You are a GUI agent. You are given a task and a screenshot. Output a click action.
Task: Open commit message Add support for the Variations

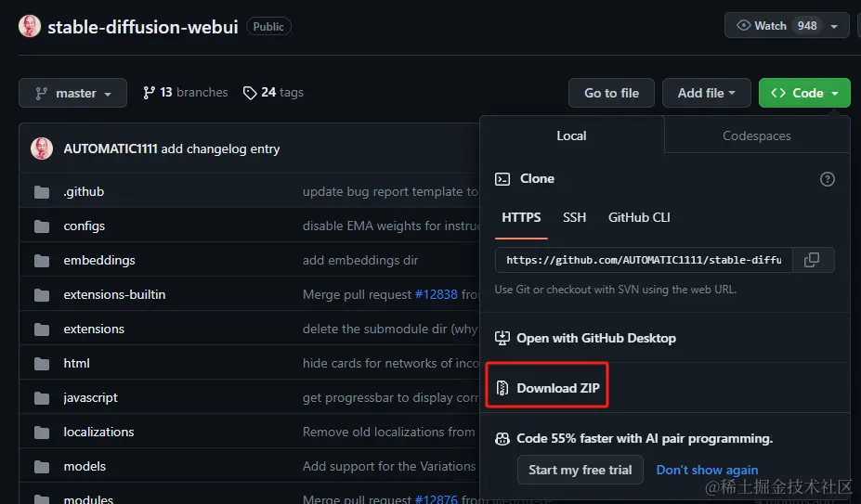click(x=389, y=466)
